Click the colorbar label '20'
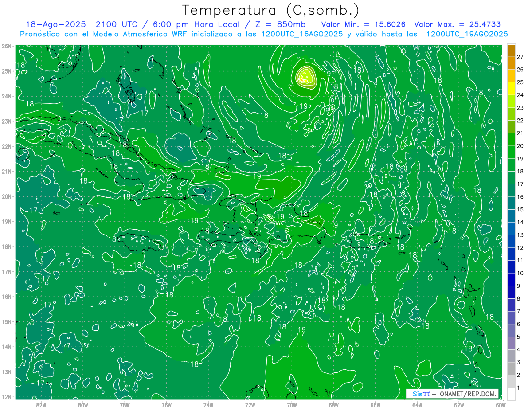532x411 pixels. (520, 146)
